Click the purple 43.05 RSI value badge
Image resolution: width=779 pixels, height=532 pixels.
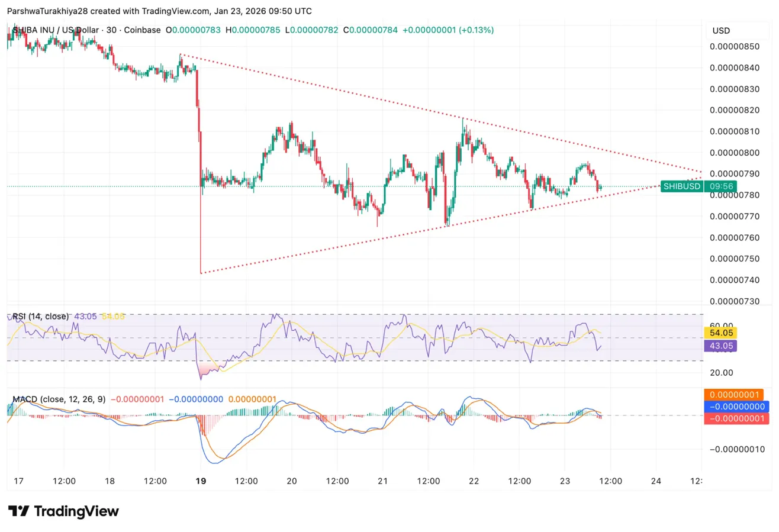click(722, 346)
